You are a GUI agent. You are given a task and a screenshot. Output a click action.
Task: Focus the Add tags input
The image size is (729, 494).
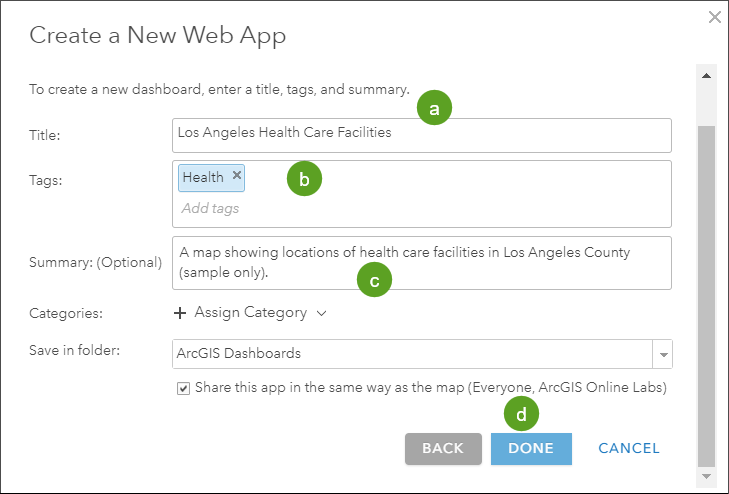(x=300, y=209)
